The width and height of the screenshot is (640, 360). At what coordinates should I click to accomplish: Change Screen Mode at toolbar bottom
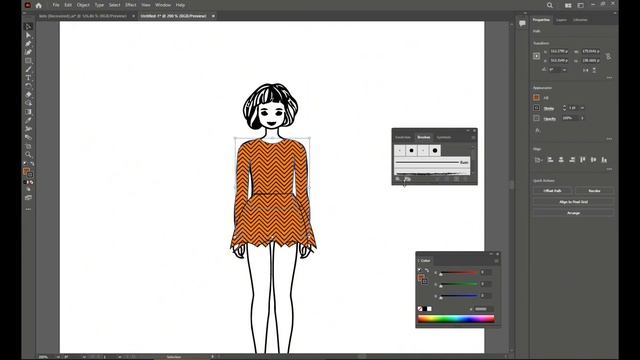click(28, 198)
